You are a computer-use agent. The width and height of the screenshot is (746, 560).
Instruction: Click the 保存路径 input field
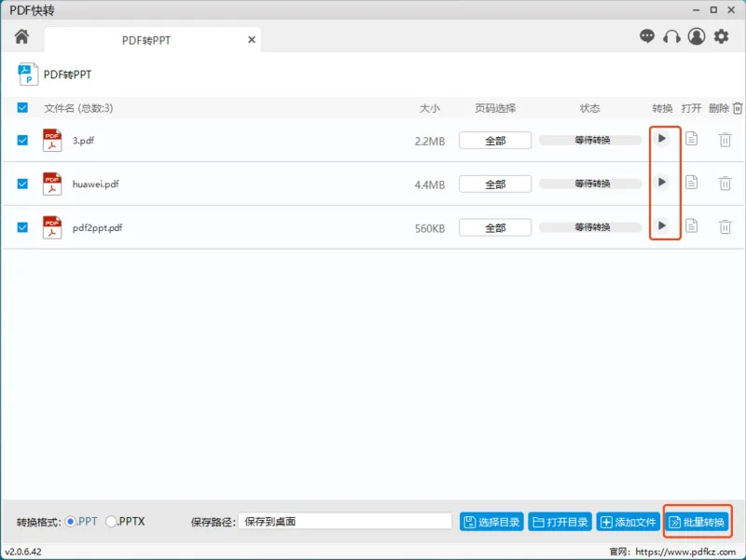[345, 522]
